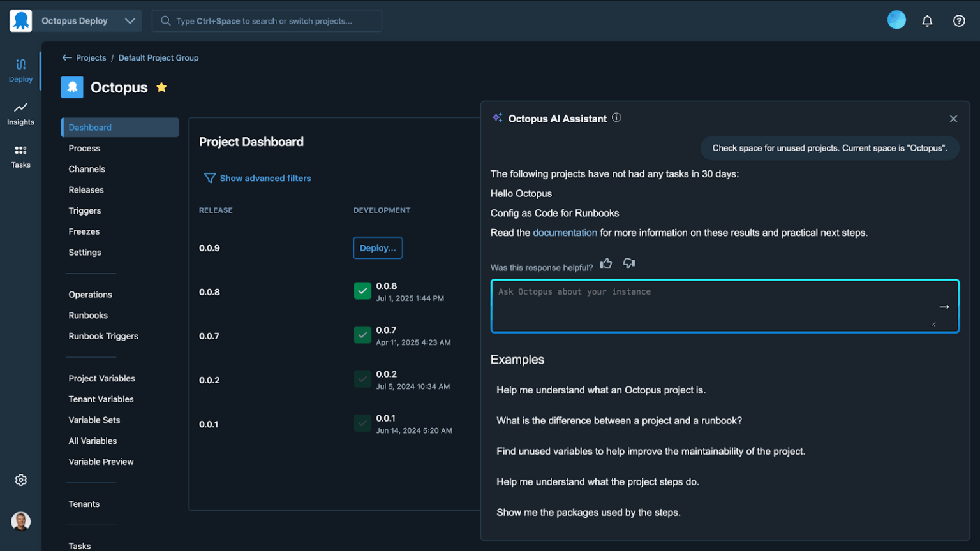
Task: Give a thumbs up to the assistant response
Action: 605,263
